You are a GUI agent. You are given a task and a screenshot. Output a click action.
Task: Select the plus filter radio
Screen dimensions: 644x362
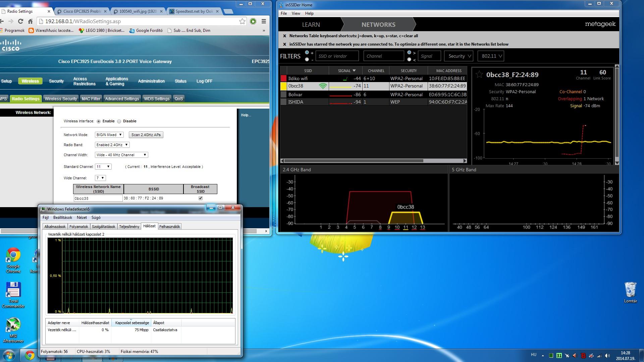point(307,53)
